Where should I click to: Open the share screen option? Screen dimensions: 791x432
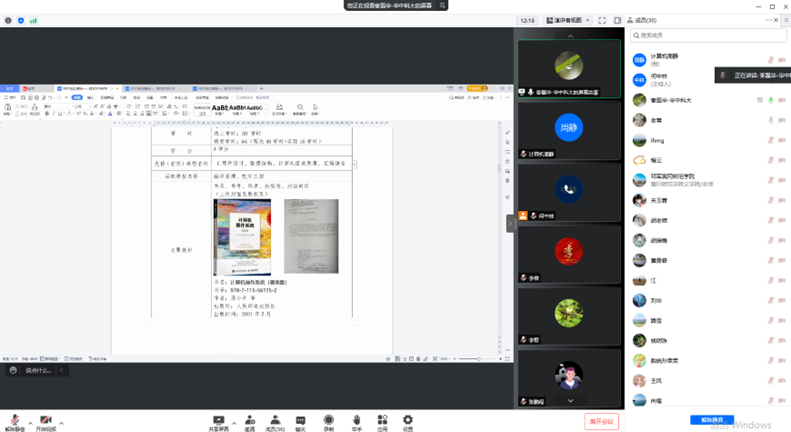pos(218,422)
